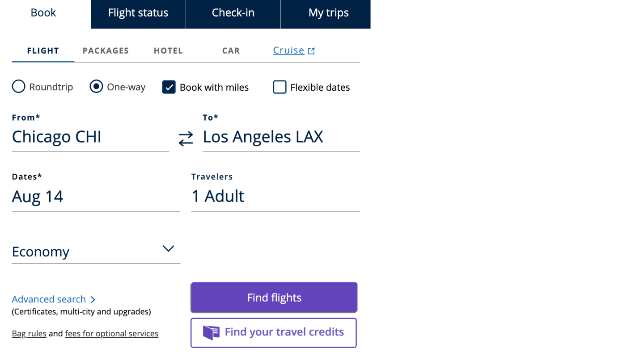Click the To field with Los Angeles LAX
This screenshot has width=644, height=352.
tap(281, 137)
